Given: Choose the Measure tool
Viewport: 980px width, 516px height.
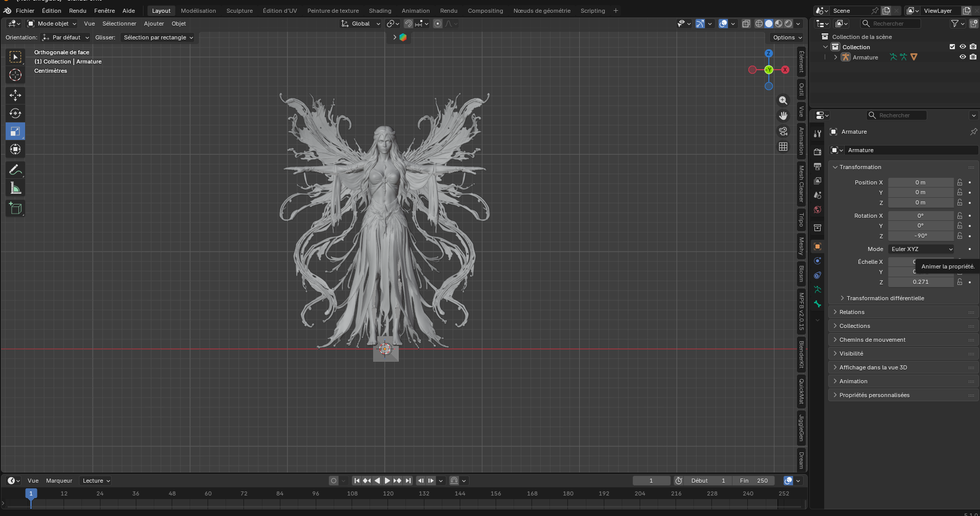Looking at the screenshot, I should coord(15,188).
